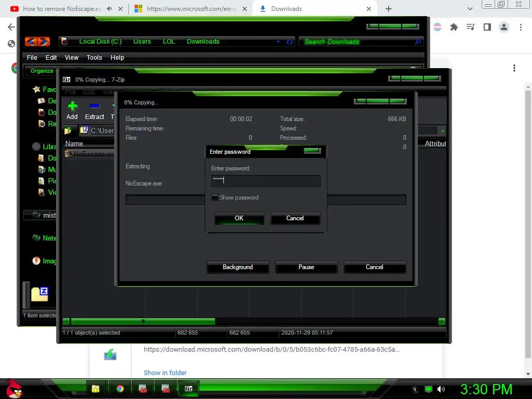Click the 7-Zip taskbar button
Image resolution: width=532 pixels, height=399 pixels.
tap(189, 389)
